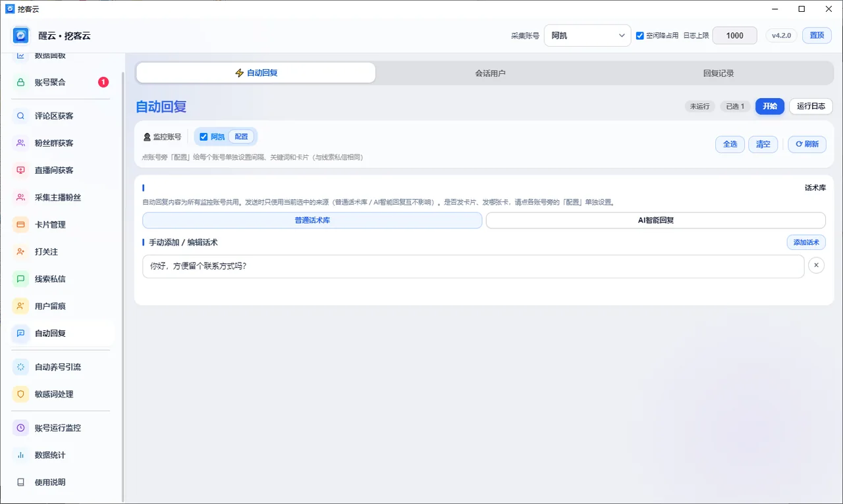The image size is (843, 504).
Task: Click the 自动回复 page heading
Action: [x=161, y=107]
